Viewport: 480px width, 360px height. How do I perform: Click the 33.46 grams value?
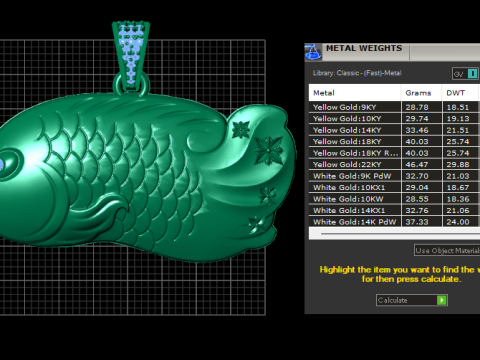tap(417, 130)
